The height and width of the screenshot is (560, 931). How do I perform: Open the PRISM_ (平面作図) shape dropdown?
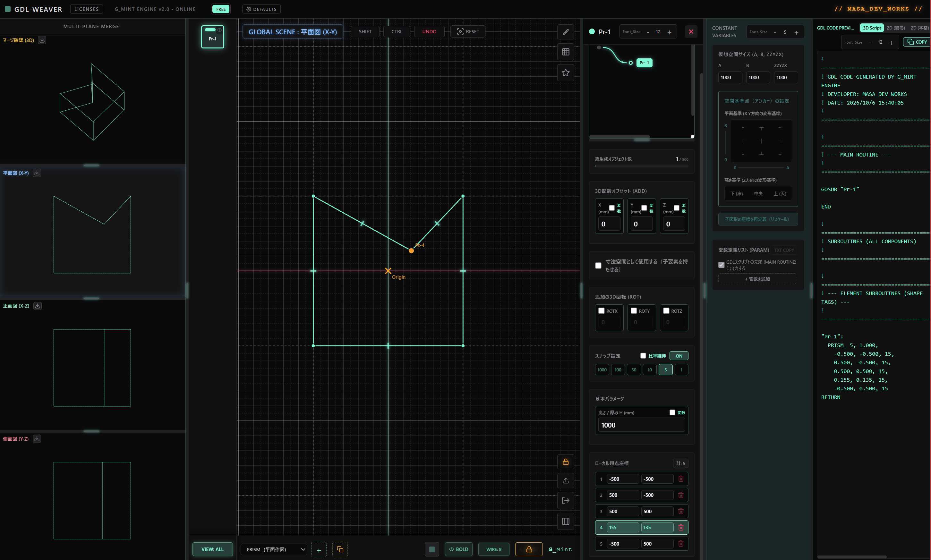(x=274, y=549)
